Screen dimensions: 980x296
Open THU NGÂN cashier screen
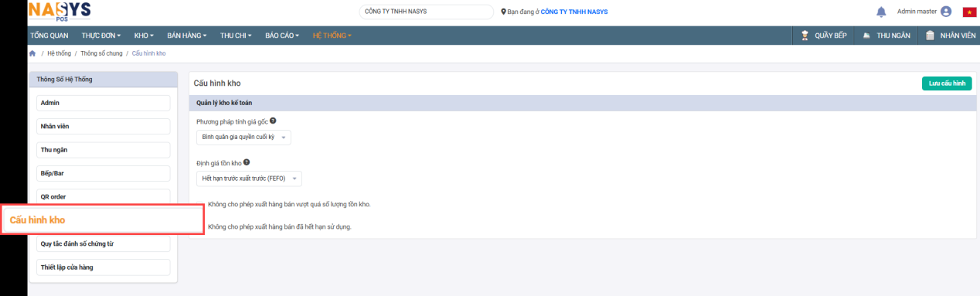click(x=886, y=36)
